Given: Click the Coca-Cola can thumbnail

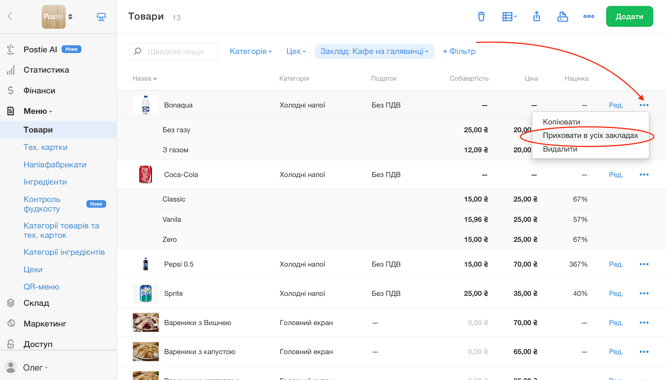Looking at the screenshot, I should (x=146, y=174).
